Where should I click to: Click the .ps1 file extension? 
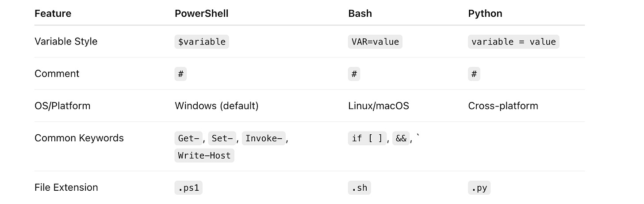click(x=188, y=188)
